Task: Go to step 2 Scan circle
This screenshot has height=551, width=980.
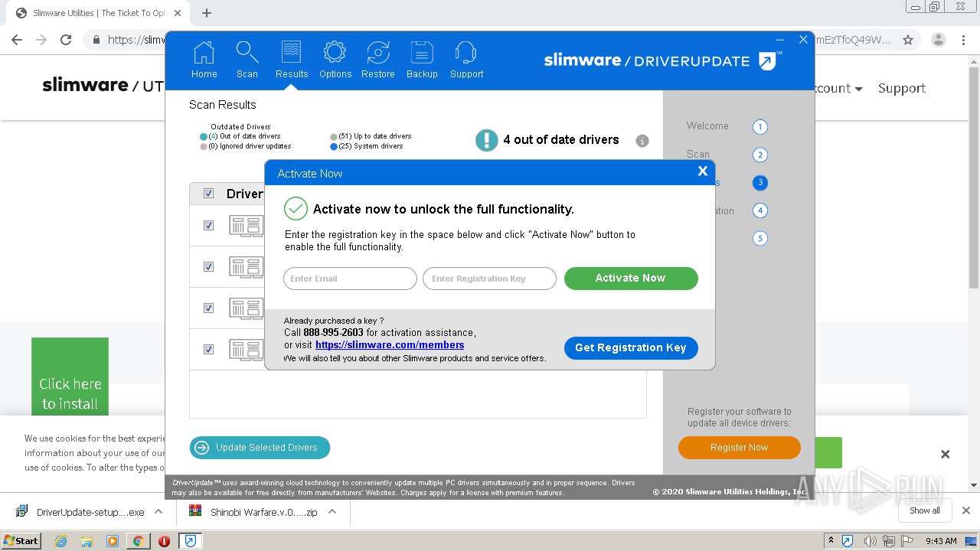Action: tap(759, 155)
